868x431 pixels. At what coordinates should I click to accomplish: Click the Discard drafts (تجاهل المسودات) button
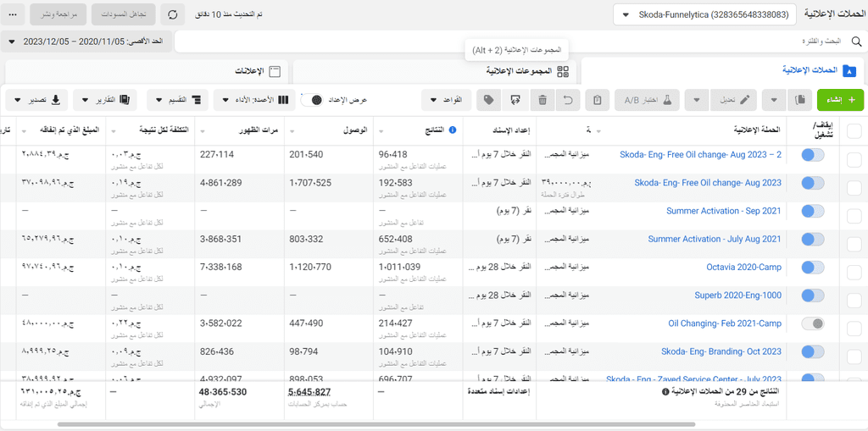[124, 14]
